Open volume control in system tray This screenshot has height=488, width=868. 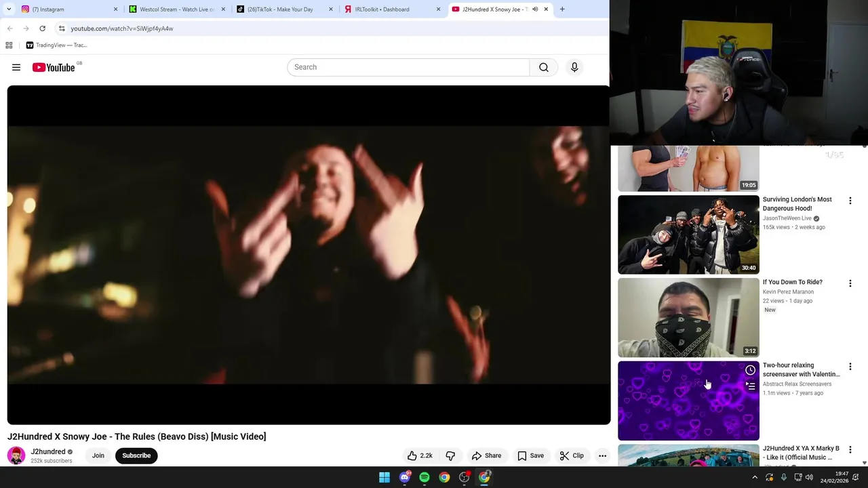coord(809,477)
